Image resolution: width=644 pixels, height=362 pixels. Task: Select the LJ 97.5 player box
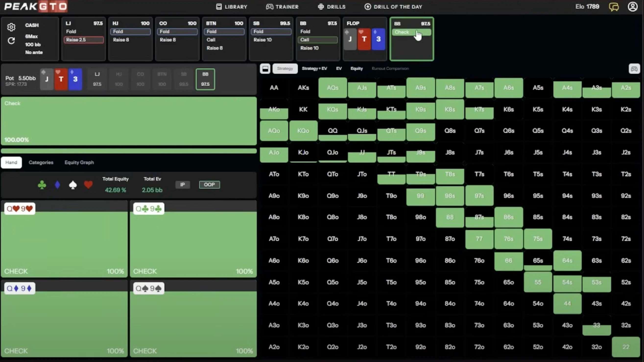pos(97,79)
